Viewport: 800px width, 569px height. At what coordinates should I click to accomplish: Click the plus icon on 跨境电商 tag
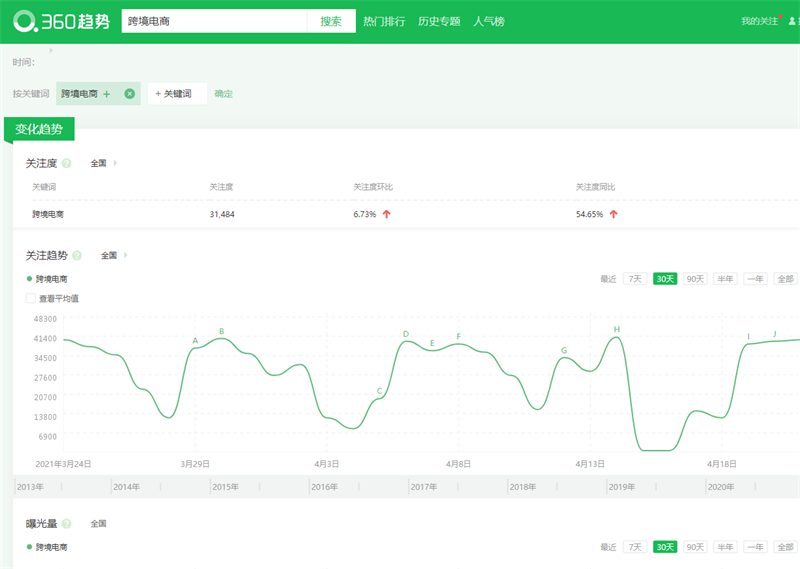point(107,94)
